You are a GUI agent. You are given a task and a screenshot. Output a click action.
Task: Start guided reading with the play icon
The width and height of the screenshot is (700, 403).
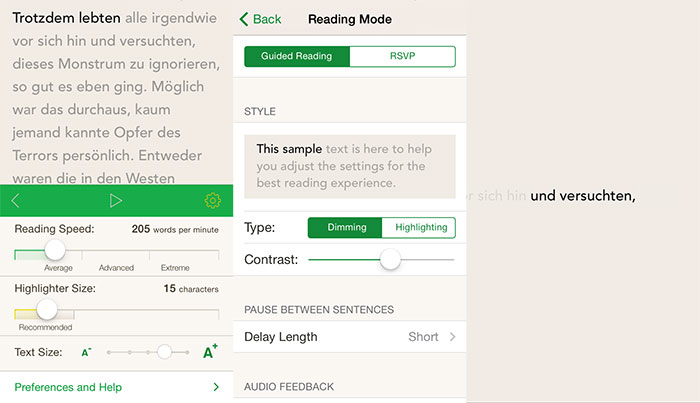[116, 200]
